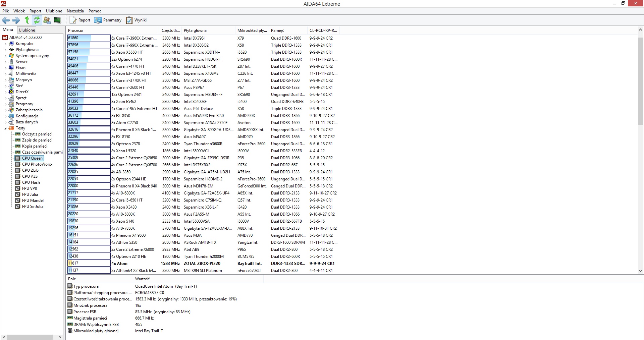The height and width of the screenshot is (340, 644).
Task: Sort by the Pamięć column header
Action: point(288,30)
